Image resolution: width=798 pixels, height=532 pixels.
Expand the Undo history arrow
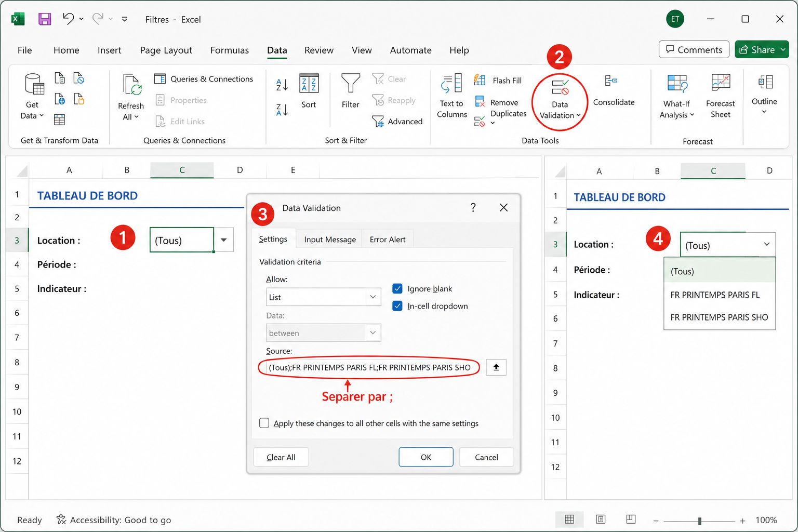82,19
